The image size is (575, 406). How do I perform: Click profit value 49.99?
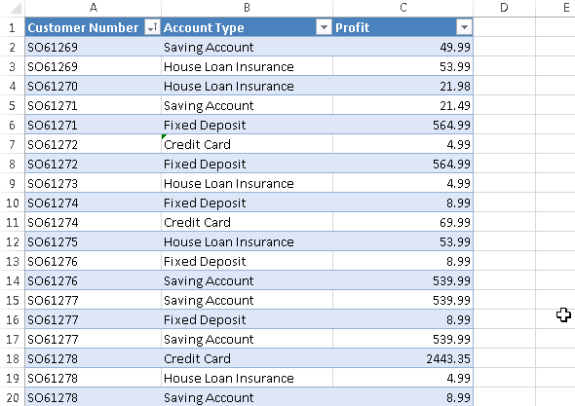[x=403, y=47]
